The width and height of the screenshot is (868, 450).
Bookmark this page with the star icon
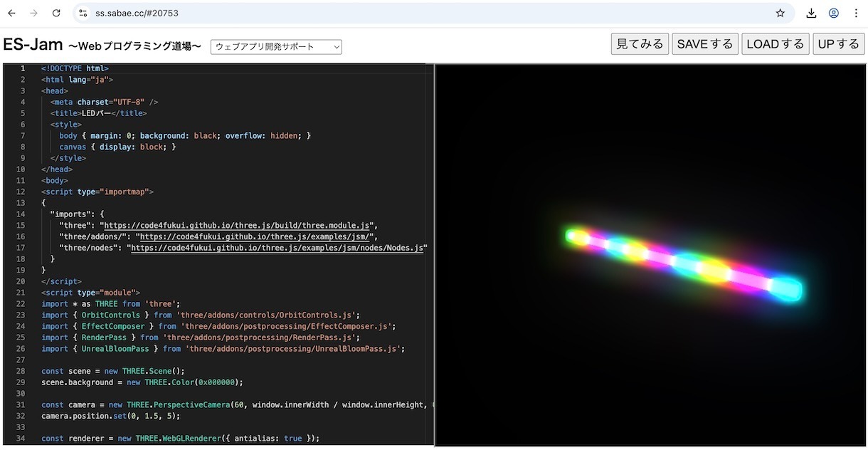[780, 13]
